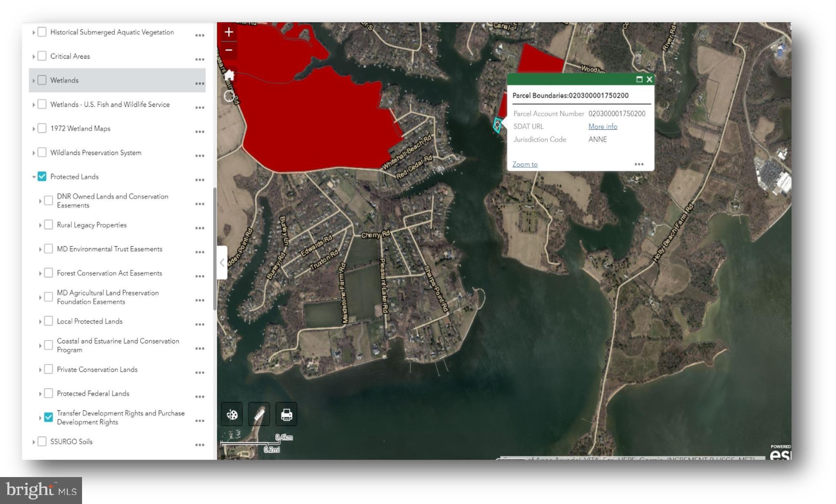
Task: Turn off Transfer Development Rights layer
Action: [x=49, y=417]
